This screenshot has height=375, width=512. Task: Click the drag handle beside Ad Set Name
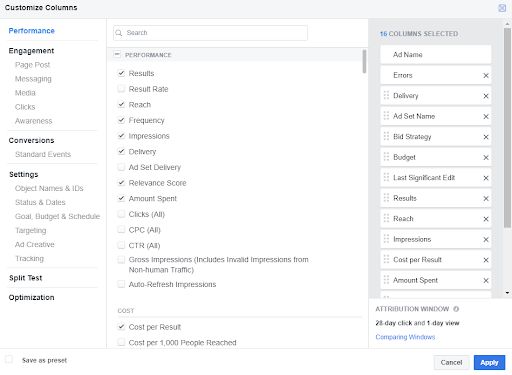[x=386, y=116]
